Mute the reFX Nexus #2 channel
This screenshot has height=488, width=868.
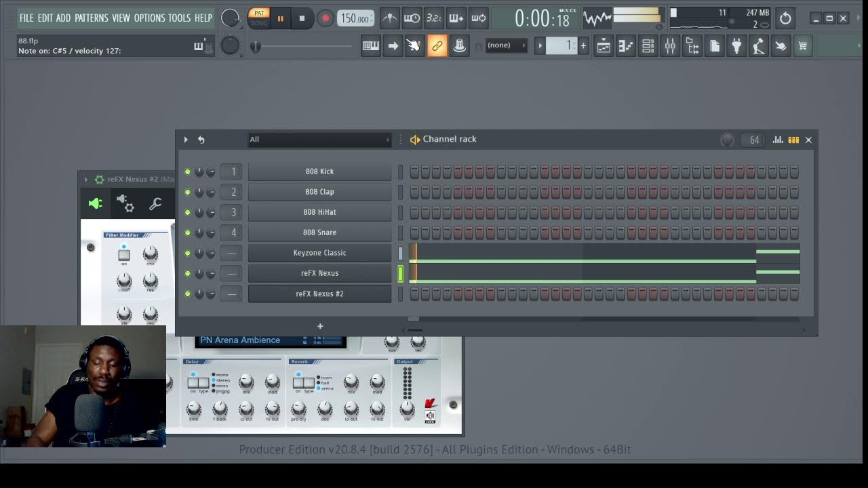(x=188, y=294)
